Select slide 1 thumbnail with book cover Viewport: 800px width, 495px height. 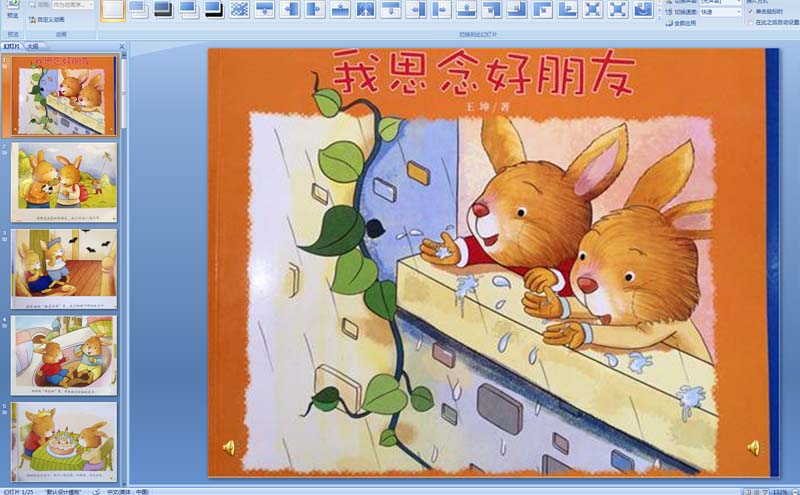click(64, 95)
